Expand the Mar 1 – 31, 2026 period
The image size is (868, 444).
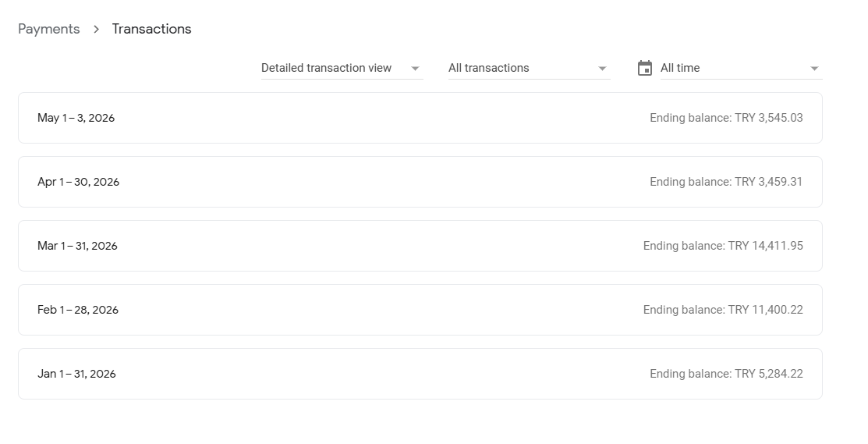tap(420, 246)
